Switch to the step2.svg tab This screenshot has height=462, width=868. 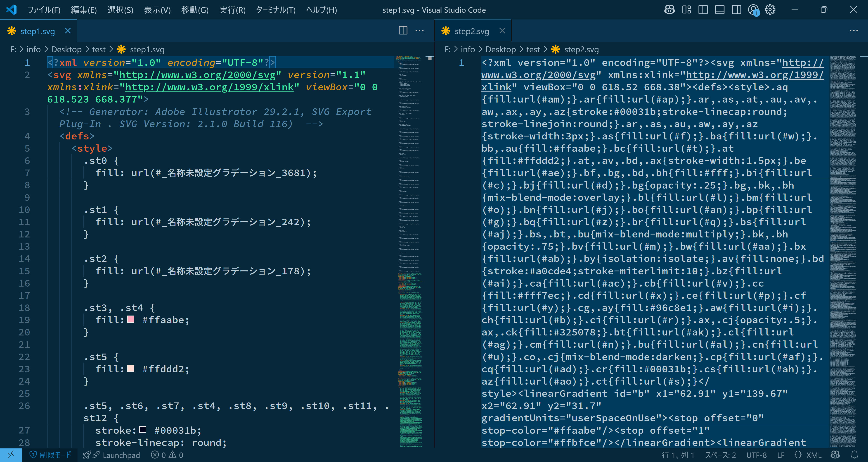[x=471, y=31]
